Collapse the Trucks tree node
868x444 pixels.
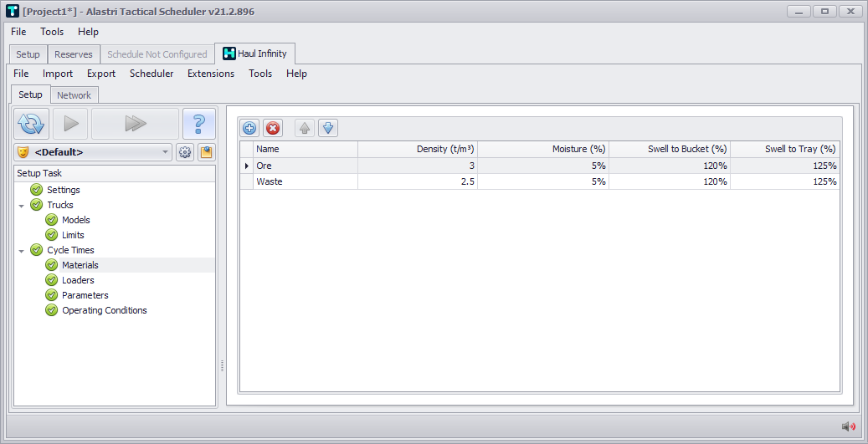(x=21, y=206)
